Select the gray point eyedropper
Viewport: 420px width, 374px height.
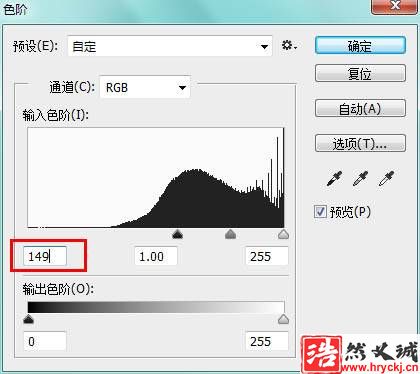pyautogui.click(x=360, y=179)
